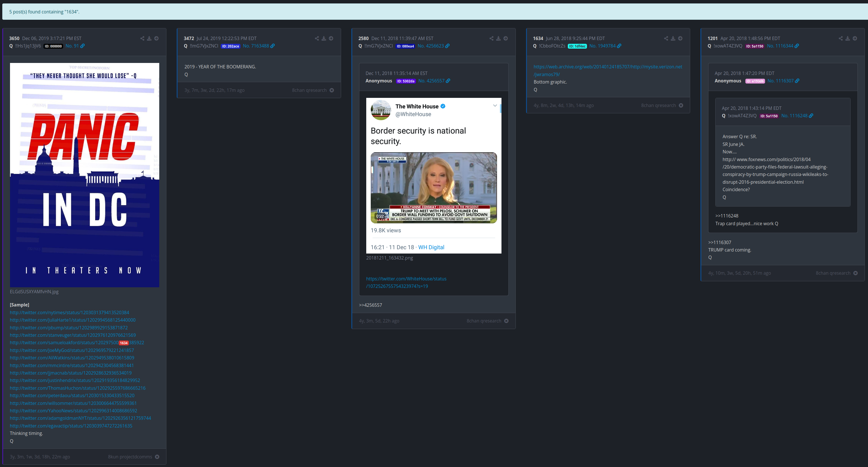
Task: Open JuliaHarte1 twitter status link
Action: (72, 320)
